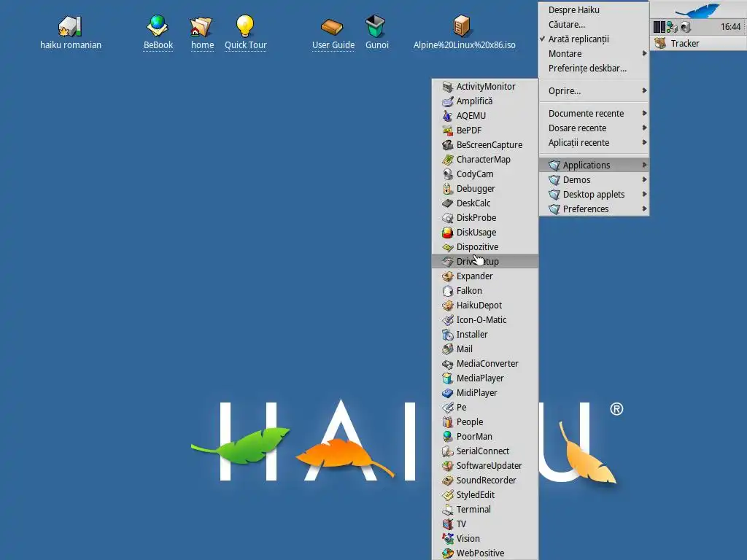Viewport: 747px width, 560px height.
Task: Expand Documente recente submenu
Action: pyautogui.click(x=594, y=113)
